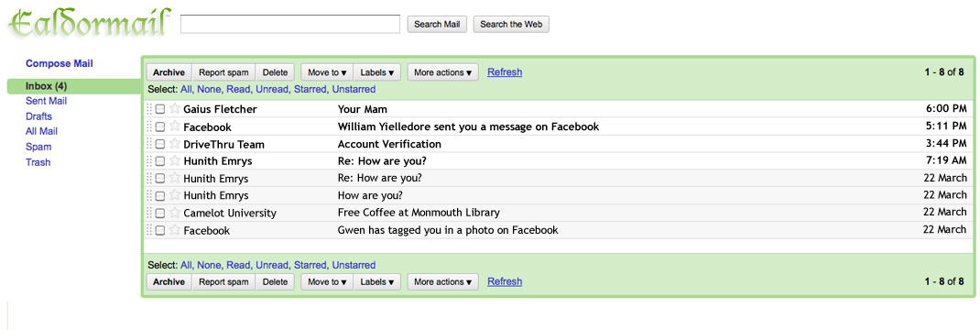Star the Gwen tagged photo email
The height and width of the screenshot is (330, 980).
[x=175, y=230]
